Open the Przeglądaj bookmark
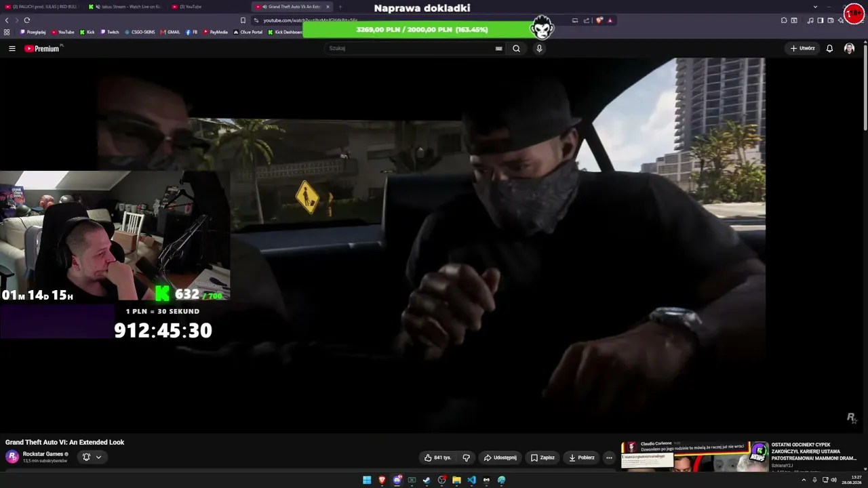The width and height of the screenshot is (868, 488). (33, 32)
